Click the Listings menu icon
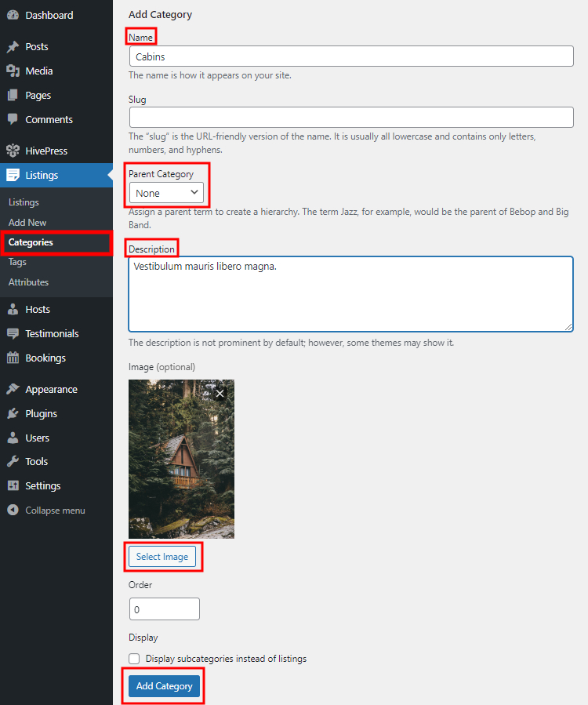Screen dimensions: 588x705 click(x=13, y=175)
